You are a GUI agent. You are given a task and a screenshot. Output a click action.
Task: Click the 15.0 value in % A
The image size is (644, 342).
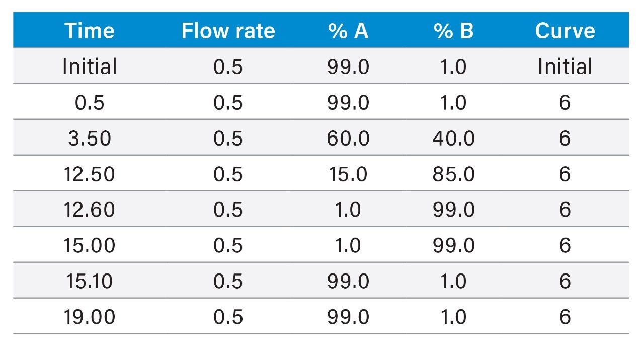tap(348, 174)
